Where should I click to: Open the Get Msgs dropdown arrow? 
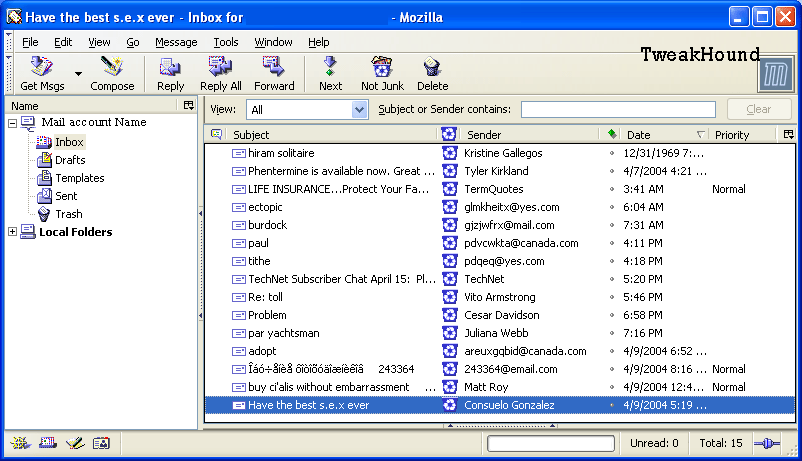(x=78, y=74)
